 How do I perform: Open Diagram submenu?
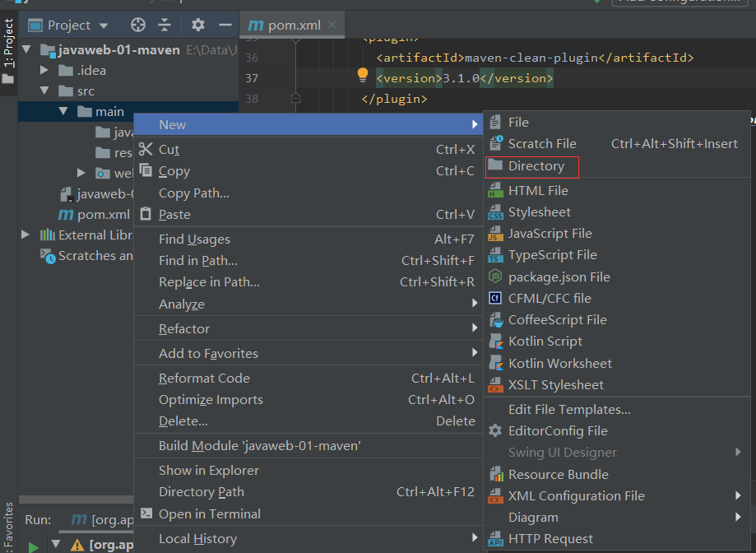[617, 518]
